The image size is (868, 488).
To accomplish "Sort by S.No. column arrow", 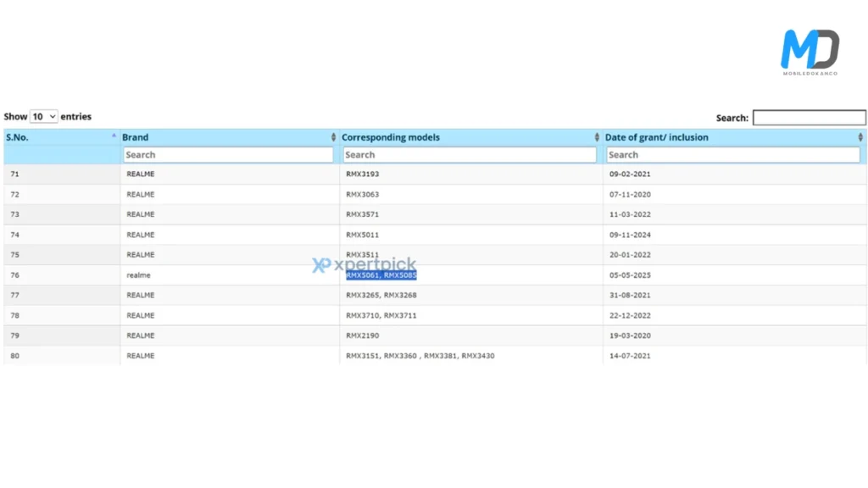I will [x=114, y=136].
